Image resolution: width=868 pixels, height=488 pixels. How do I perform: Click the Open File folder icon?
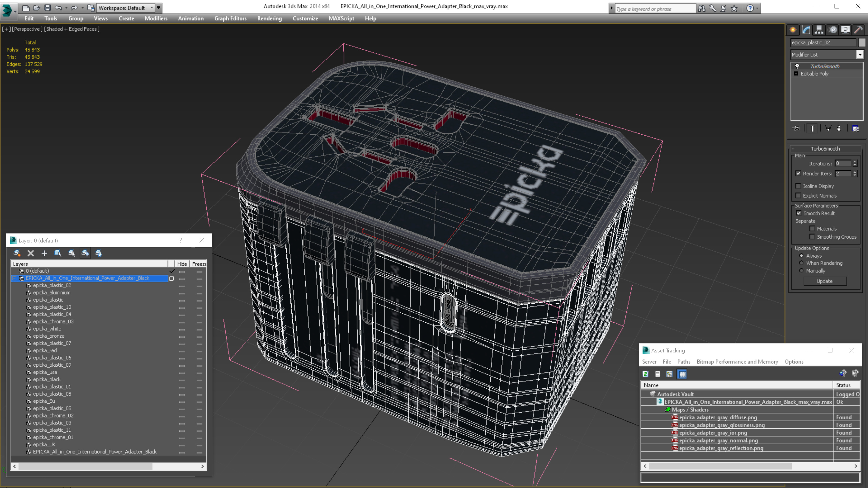point(37,8)
